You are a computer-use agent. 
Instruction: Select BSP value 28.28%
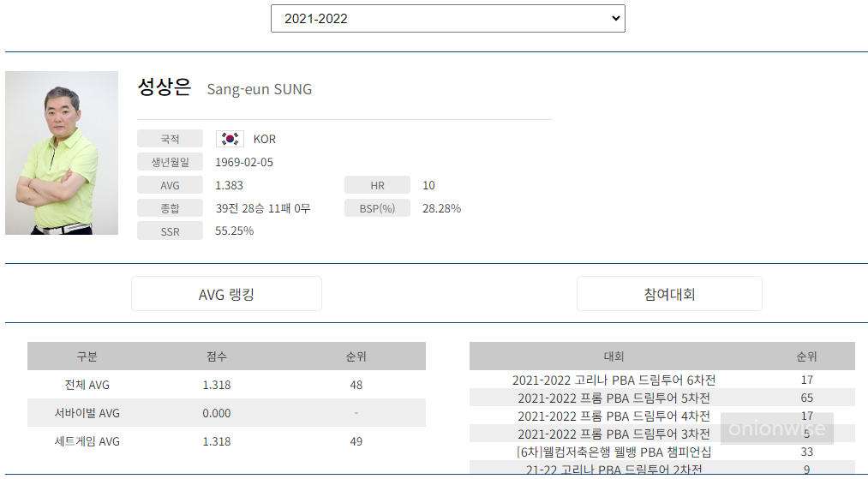click(442, 209)
